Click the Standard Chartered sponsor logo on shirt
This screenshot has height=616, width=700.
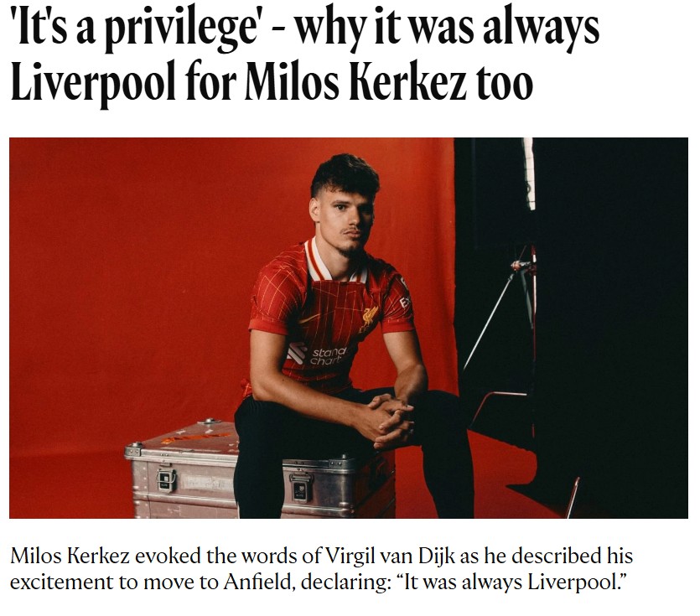click(318, 355)
